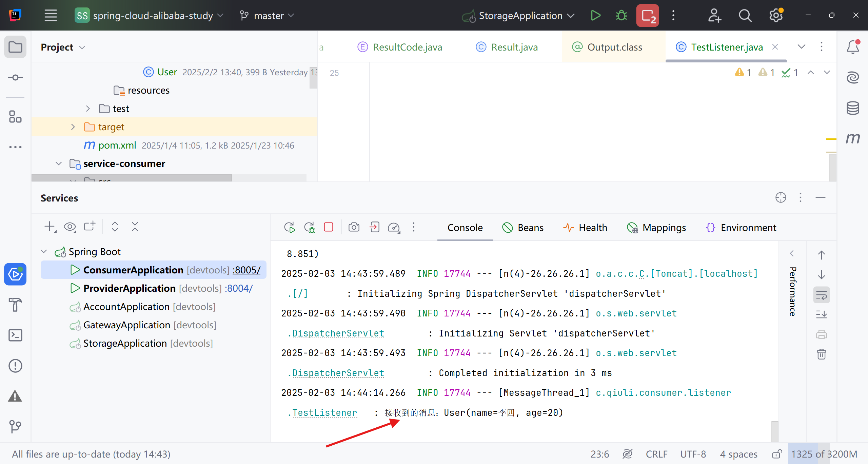Toggle scroll to end of console
The image size is (868, 464).
821,315
